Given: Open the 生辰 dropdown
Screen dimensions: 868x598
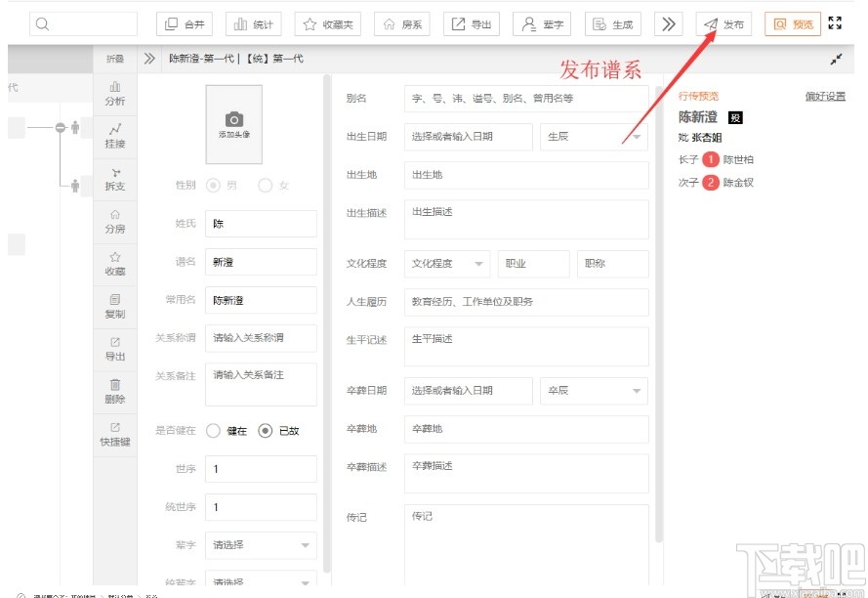Looking at the screenshot, I should click(x=593, y=137).
